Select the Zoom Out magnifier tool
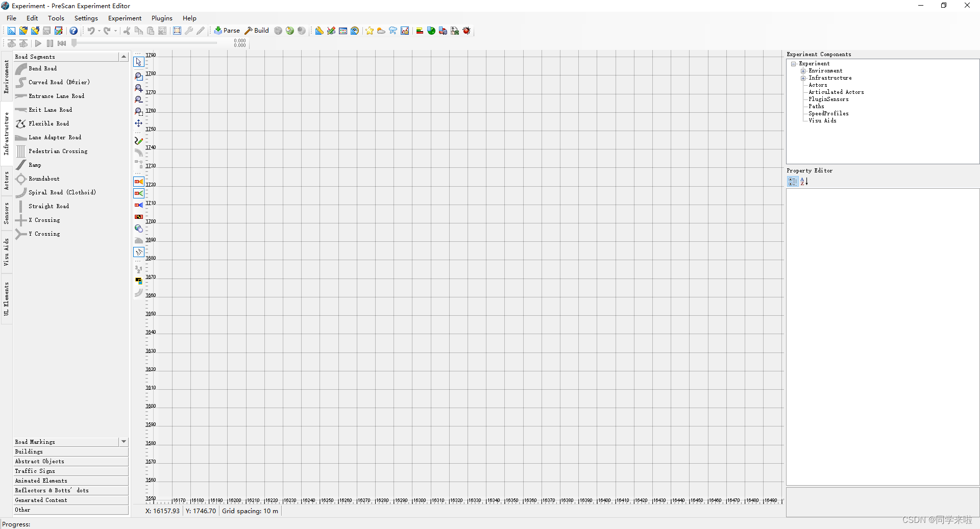This screenshot has height=529, width=980. click(x=139, y=100)
